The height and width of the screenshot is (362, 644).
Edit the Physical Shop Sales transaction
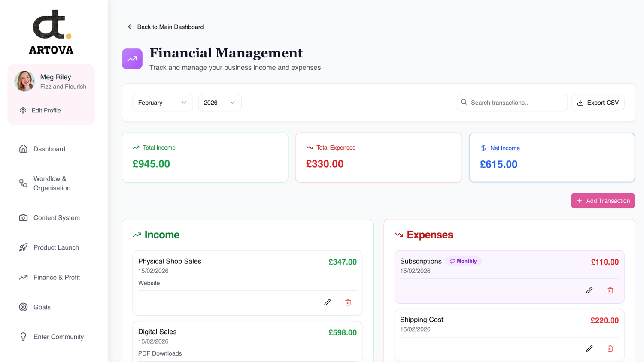(x=328, y=302)
